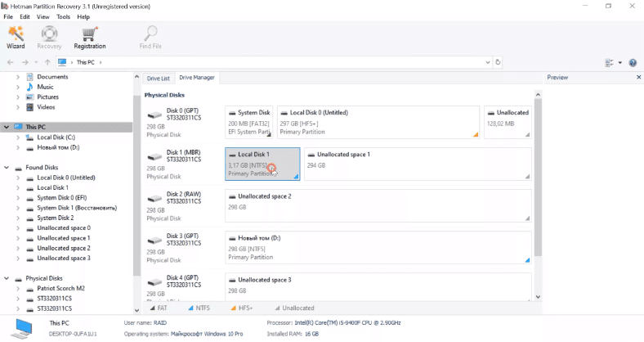The height and width of the screenshot is (342, 644).
Task: Select Local Disk 1 under Found Disks
Action: pyautogui.click(x=52, y=187)
